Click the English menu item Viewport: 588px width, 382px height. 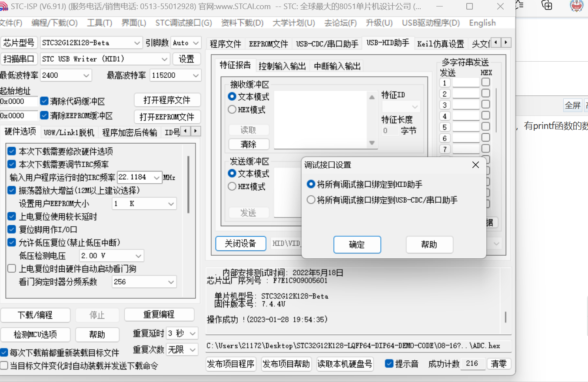pyautogui.click(x=482, y=23)
